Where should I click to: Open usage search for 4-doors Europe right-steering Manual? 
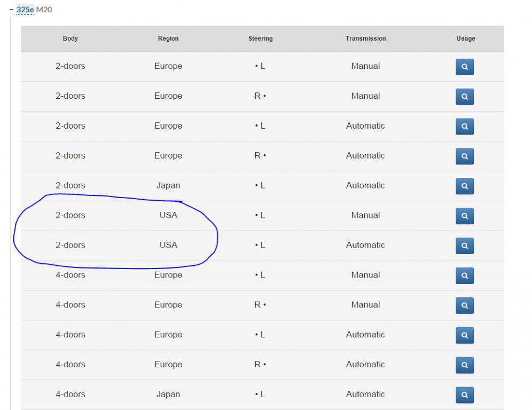coord(464,305)
